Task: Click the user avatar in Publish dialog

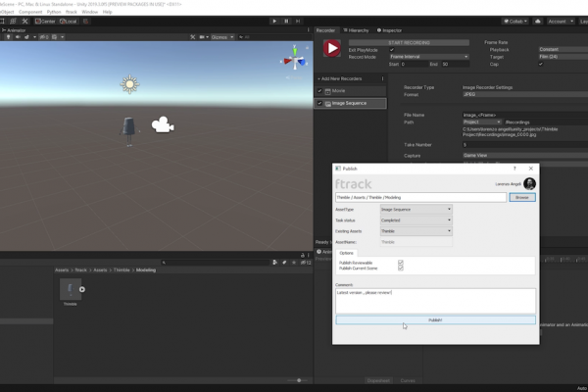Action: [x=529, y=184]
